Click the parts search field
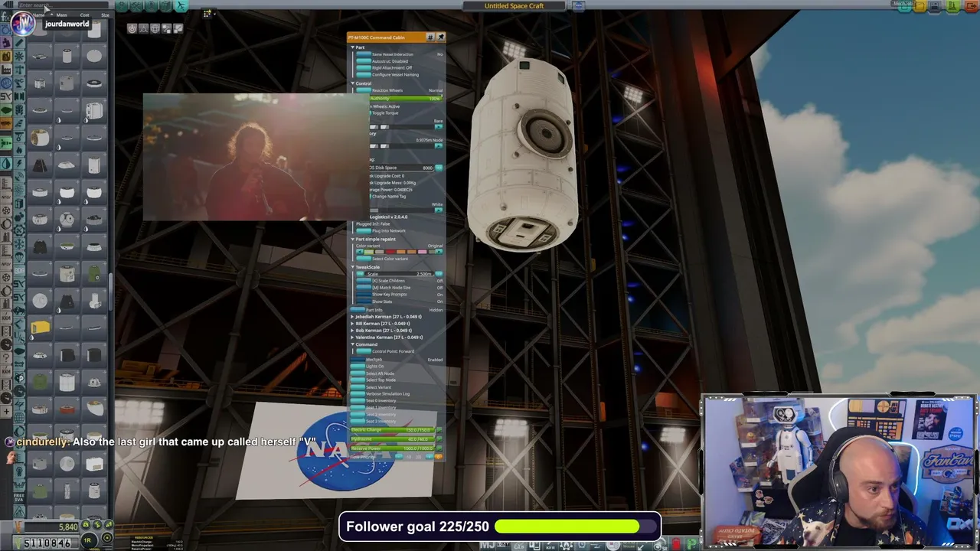980x551 pixels. click(x=63, y=5)
